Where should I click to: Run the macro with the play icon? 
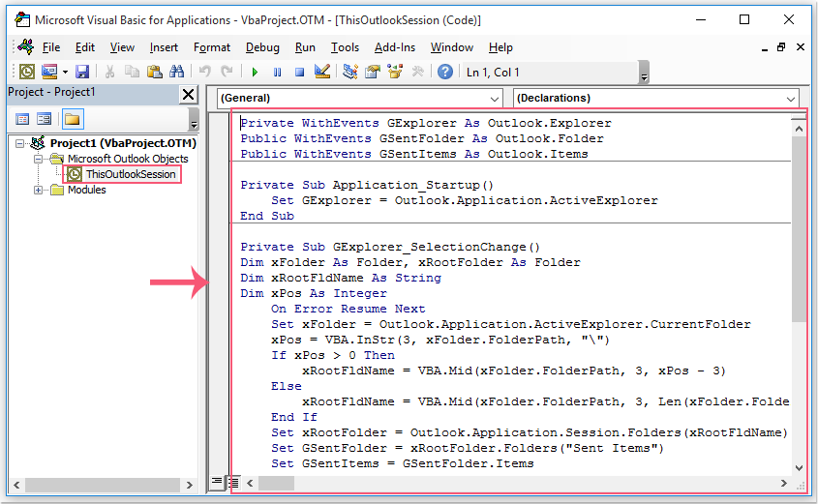pyautogui.click(x=255, y=72)
